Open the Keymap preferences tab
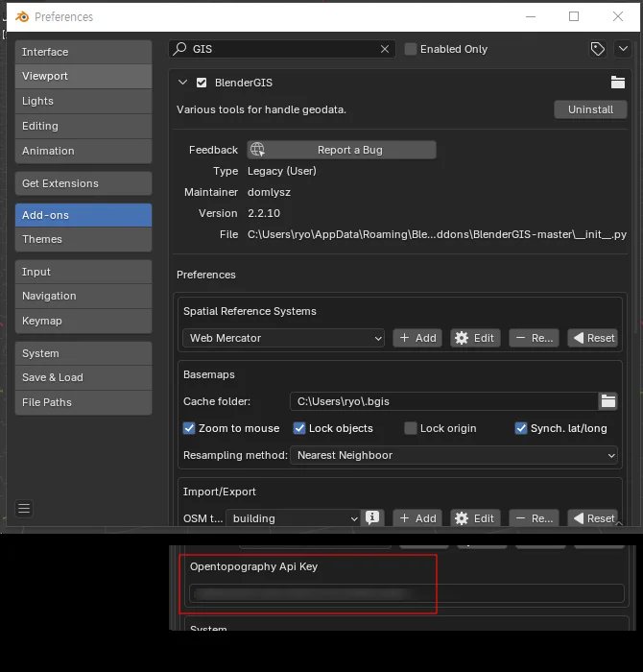This screenshot has height=672, width=643. point(83,321)
